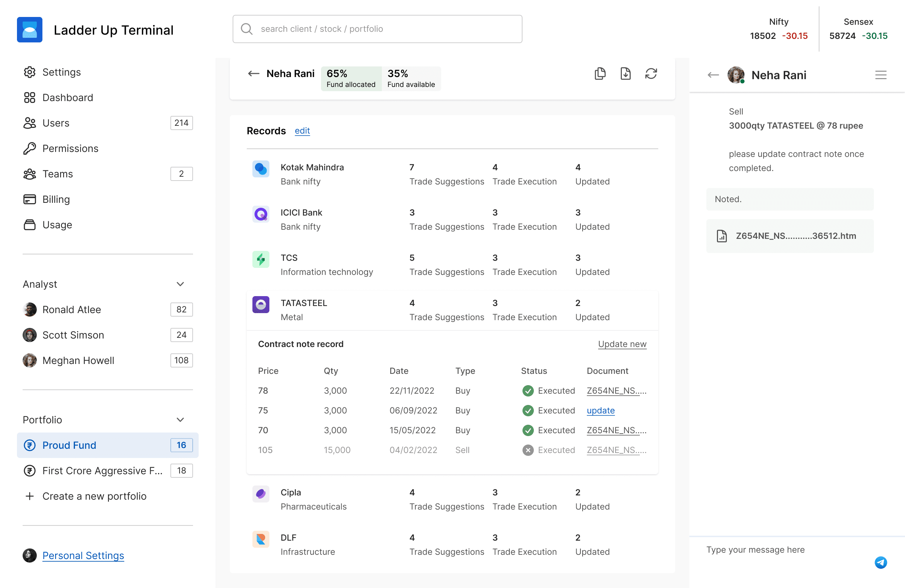
Task: Click the Noted. chat message
Action: tap(790, 200)
